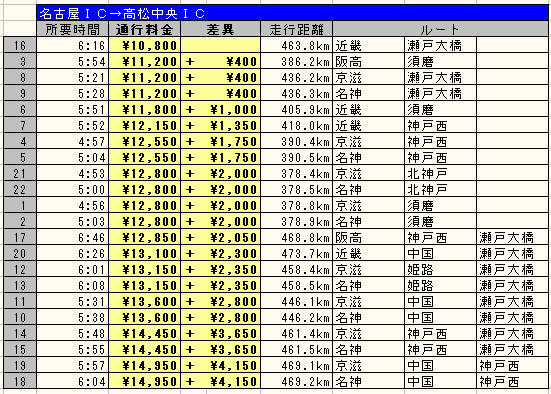Viewport: 551px width, 394px height.
Task: Click the difference cell ¥2,050
Action: coord(220,237)
